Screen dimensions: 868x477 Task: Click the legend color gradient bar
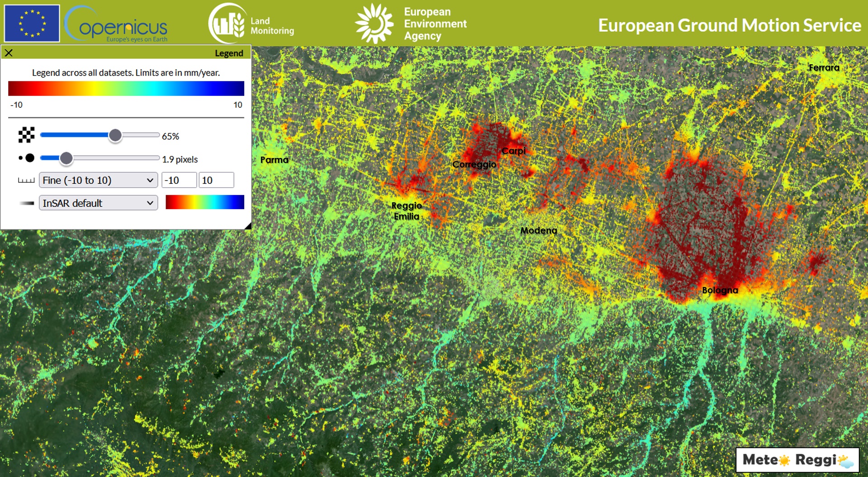click(126, 89)
